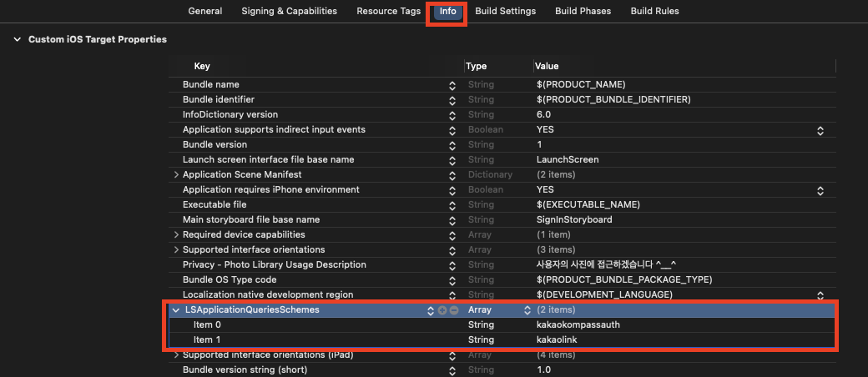868x377 pixels.
Task: Expand the Required device capabilities row
Action: point(177,234)
